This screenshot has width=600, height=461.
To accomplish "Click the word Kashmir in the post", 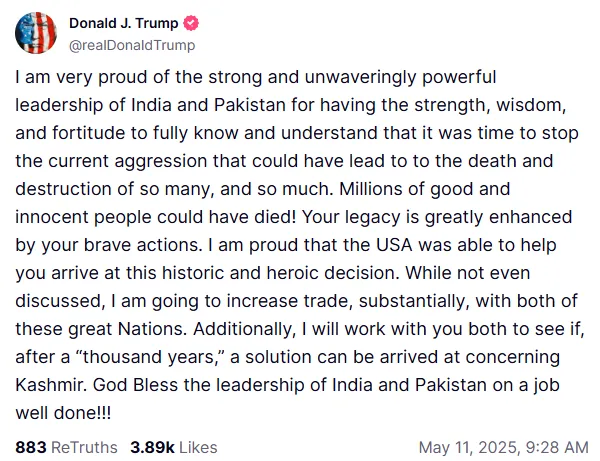I will pos(49,385).
